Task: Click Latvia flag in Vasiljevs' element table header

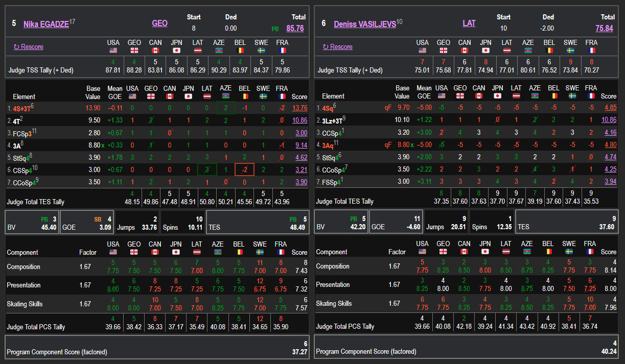Action: pyautogui.click(x=516, y=96)
